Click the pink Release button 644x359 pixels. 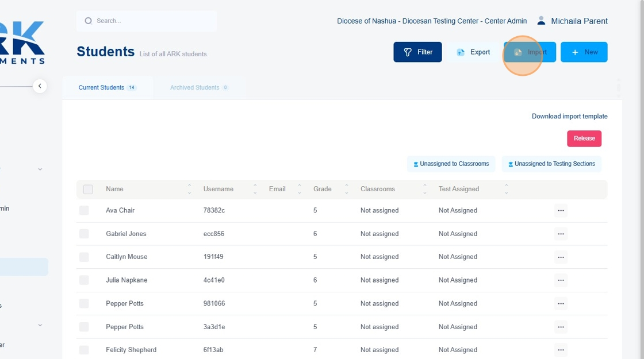584,138
